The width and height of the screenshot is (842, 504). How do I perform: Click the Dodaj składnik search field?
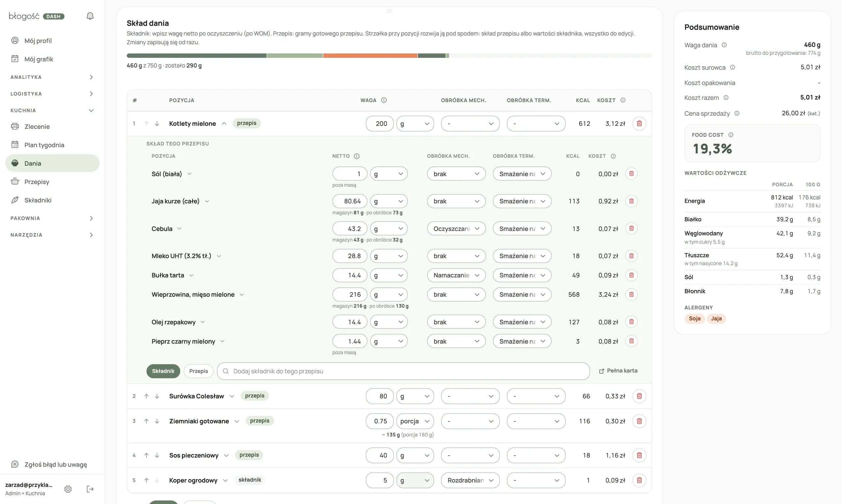tap(403, 371)
